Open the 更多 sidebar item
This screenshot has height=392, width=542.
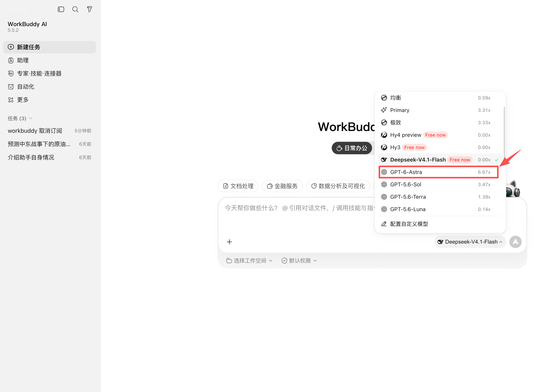pyautogui.click(x=50, y=100)
